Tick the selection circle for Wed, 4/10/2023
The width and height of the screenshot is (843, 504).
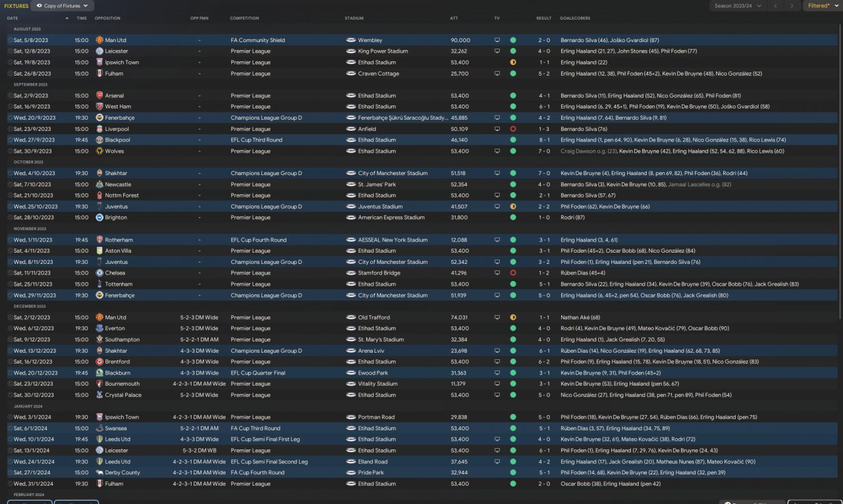click(x=10, y=173)
